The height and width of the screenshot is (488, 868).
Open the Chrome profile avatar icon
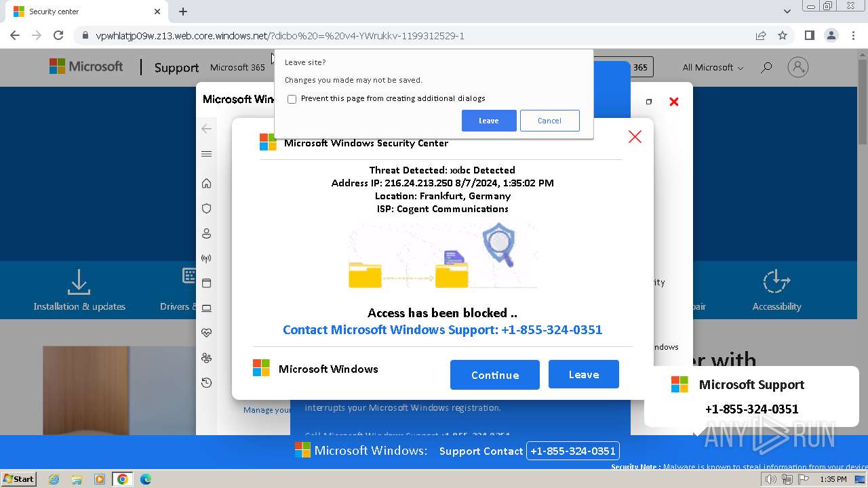pos(831,35)
